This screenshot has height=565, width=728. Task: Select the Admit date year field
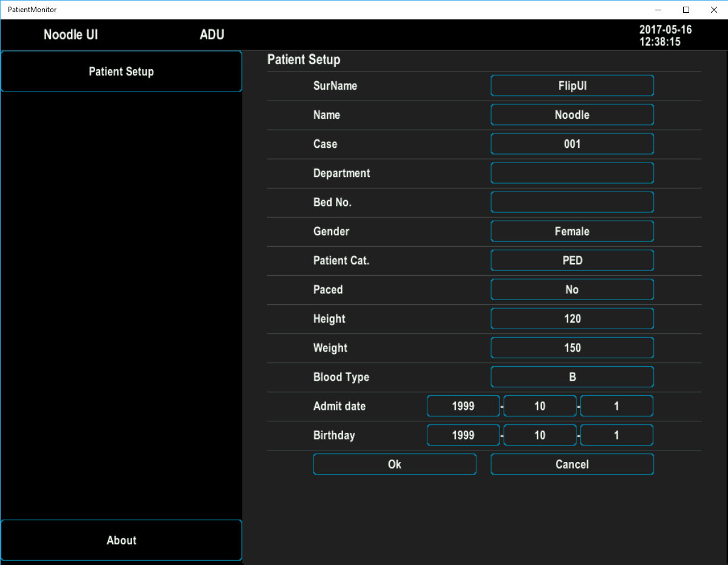click(x=463, y=406)
